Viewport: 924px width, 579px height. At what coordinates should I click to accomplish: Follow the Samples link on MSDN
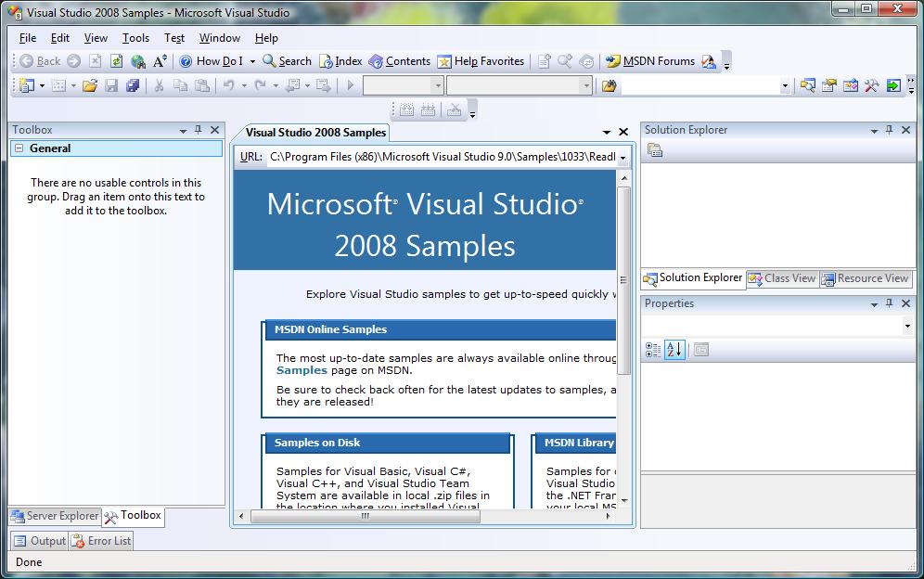tap(302, 370)
